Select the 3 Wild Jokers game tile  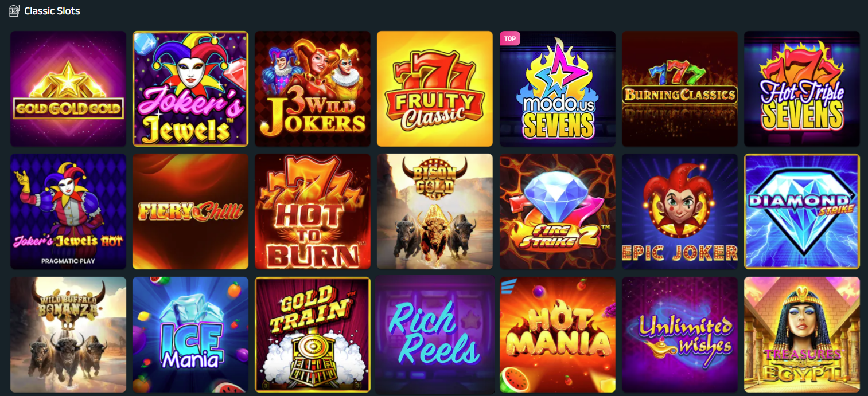(313, 89)
